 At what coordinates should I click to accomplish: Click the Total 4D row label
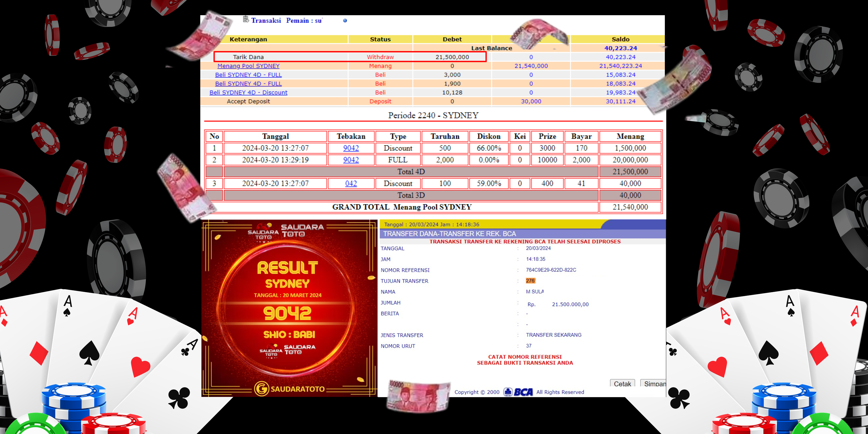click(411, 172)
